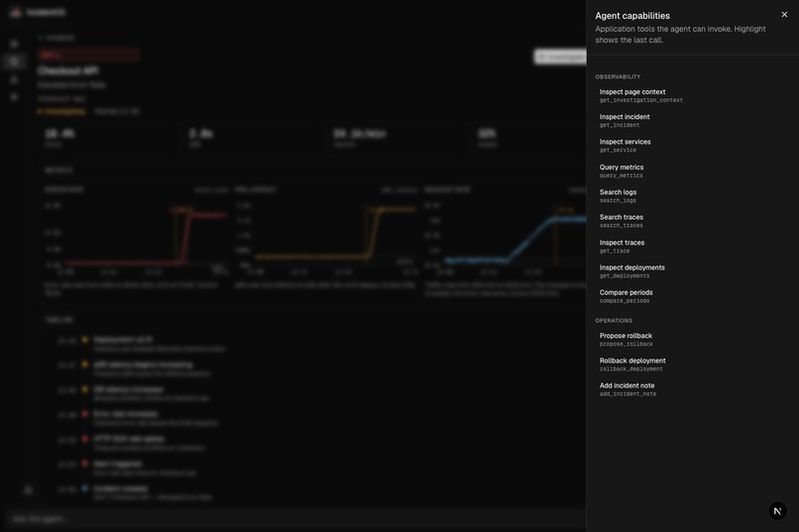Click the OBSERVABILITY section heading
Screen dimensions: 799x532
pyautogui.click(x=618, y=77)
